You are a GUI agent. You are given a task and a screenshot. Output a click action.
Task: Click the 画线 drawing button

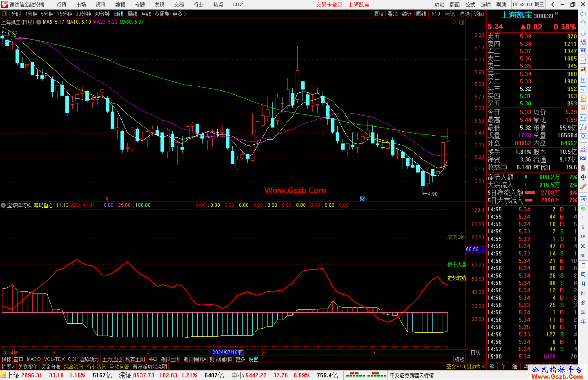pos(421,14)
